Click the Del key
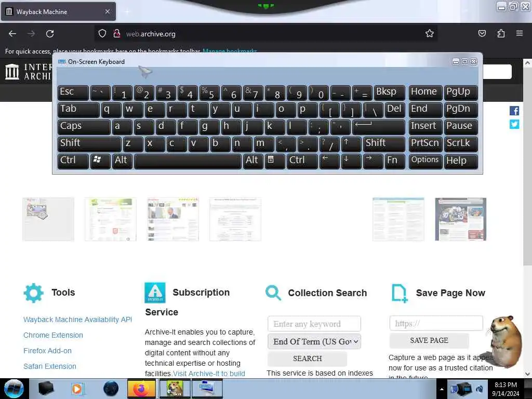 click(x=395, y=110)
